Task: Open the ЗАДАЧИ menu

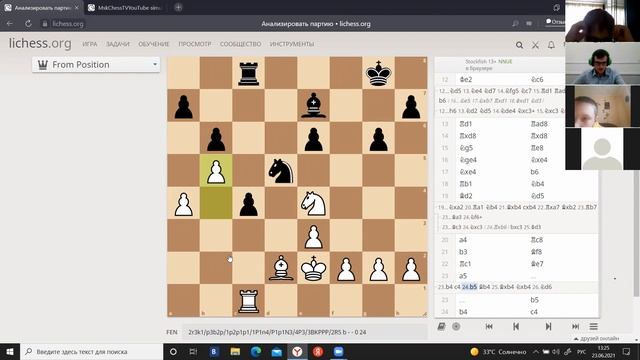Action: pyautogui.click(x=118, y=44)
